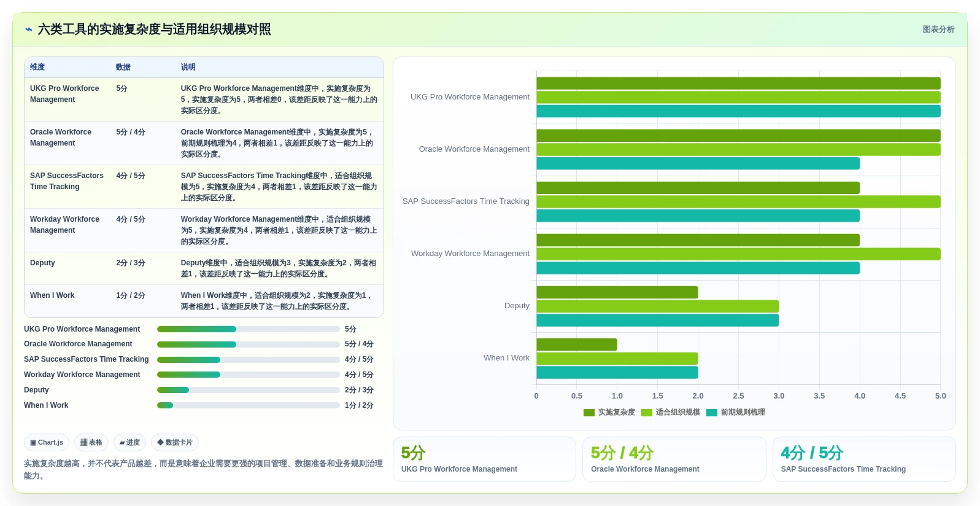Click the Deputy row description text
This screenshot has width=980, height=506.
(x=279, y=268)
